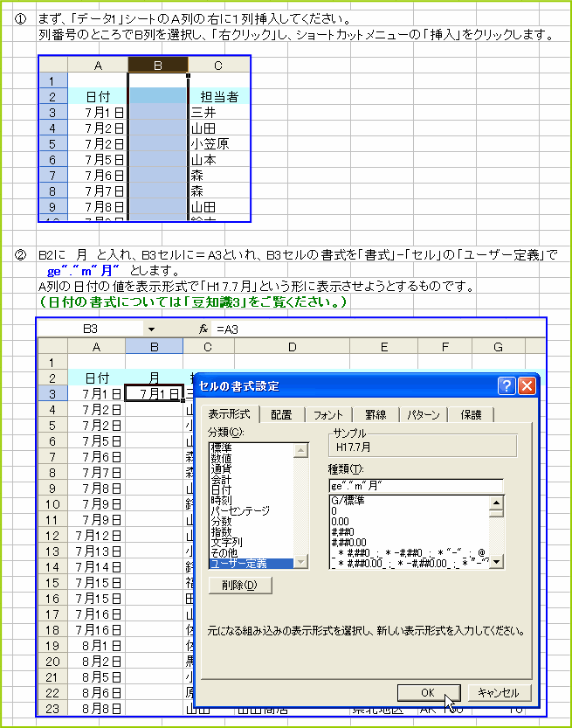Click 山本 cell in upper image
This screenshot has width=572, height=728.
click(219, 160)
